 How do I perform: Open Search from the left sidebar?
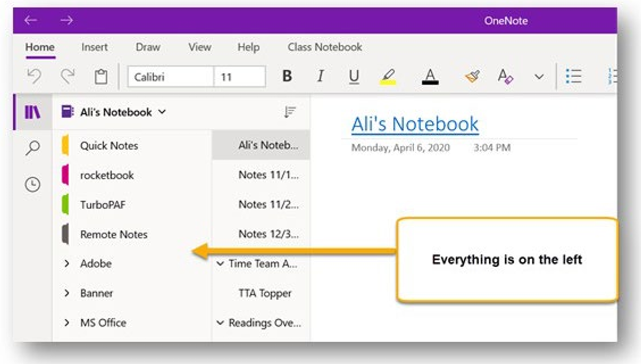(x=32, y=147)
